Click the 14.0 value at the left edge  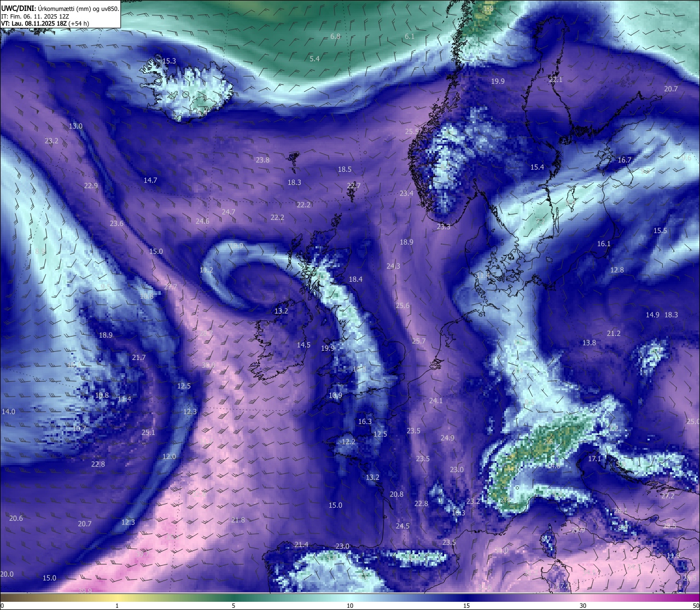point(9,411)
